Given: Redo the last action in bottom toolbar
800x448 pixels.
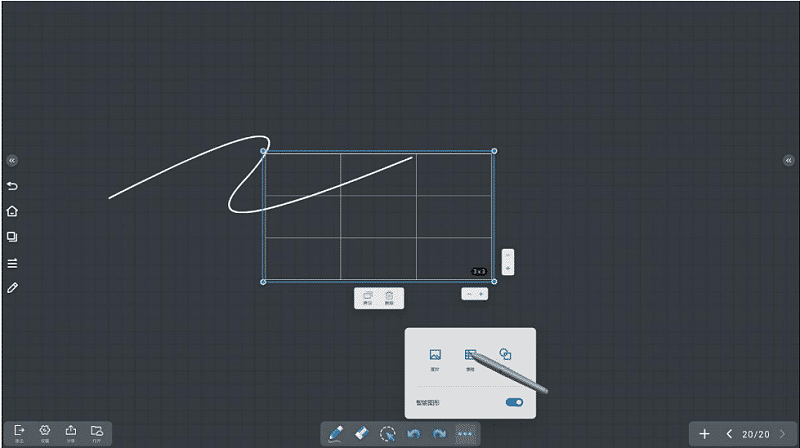Looking at the screenshot, I should (439, 434).
